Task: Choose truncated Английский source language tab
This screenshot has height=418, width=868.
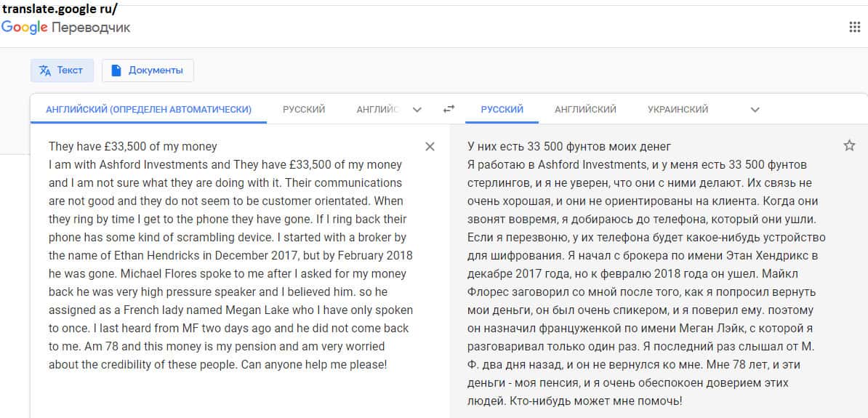Action: (377, 109)
